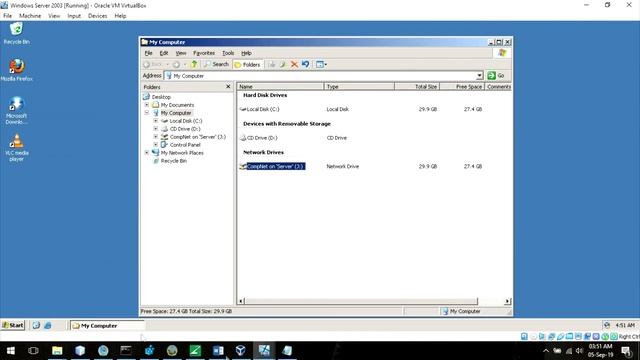Image resolution: width=640 pixels, height=360 pixels.
Task: Expand Local Disk (C:) tree node
Action: click(x=156, y=121)
